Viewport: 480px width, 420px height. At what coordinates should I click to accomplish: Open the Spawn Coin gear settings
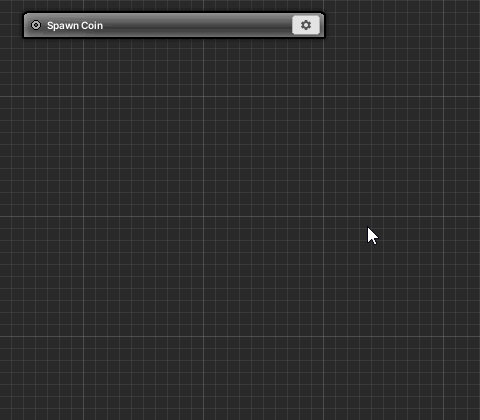point(306,25)
